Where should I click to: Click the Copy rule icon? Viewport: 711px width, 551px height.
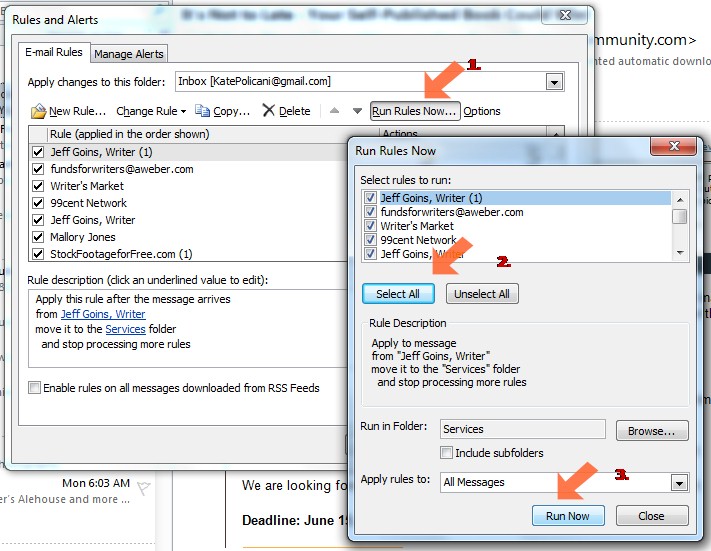tap(202, 111)
